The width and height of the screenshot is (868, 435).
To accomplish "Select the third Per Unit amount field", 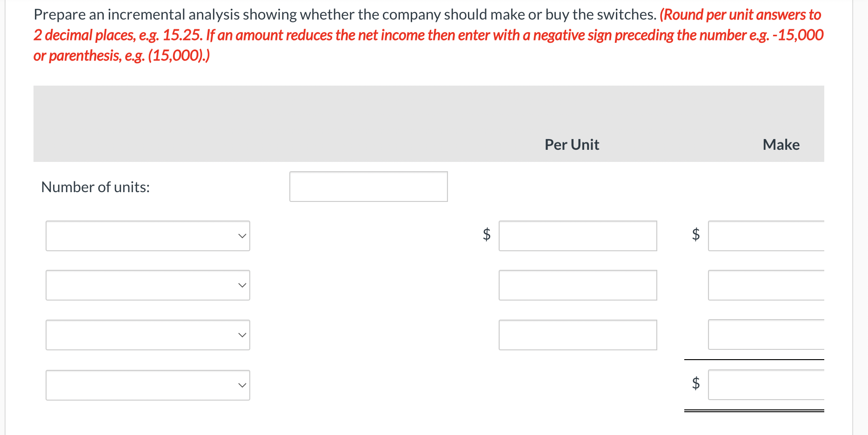I will (x=577, y=335).
